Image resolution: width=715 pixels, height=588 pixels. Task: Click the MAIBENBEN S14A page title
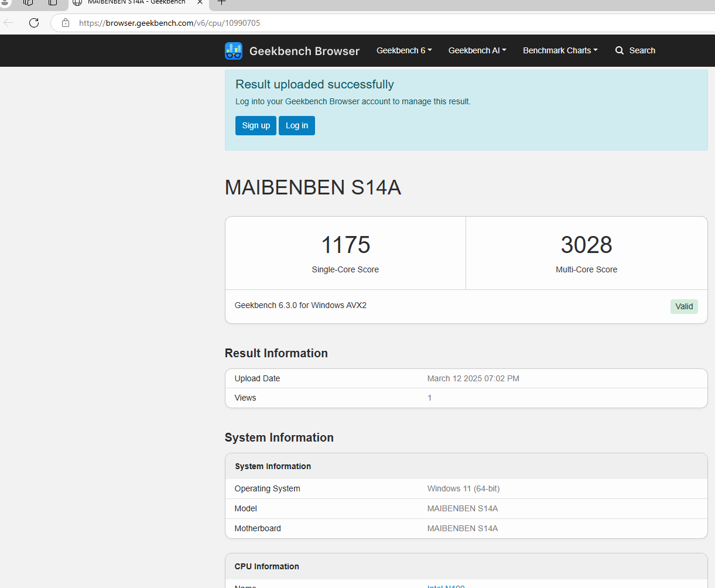coord(313,187)
